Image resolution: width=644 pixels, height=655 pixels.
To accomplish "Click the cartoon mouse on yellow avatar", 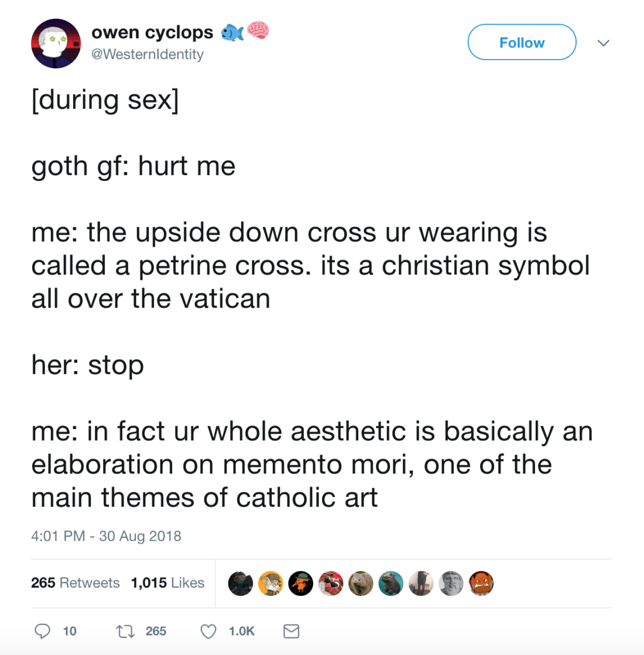I will click(x=270, y=584).
